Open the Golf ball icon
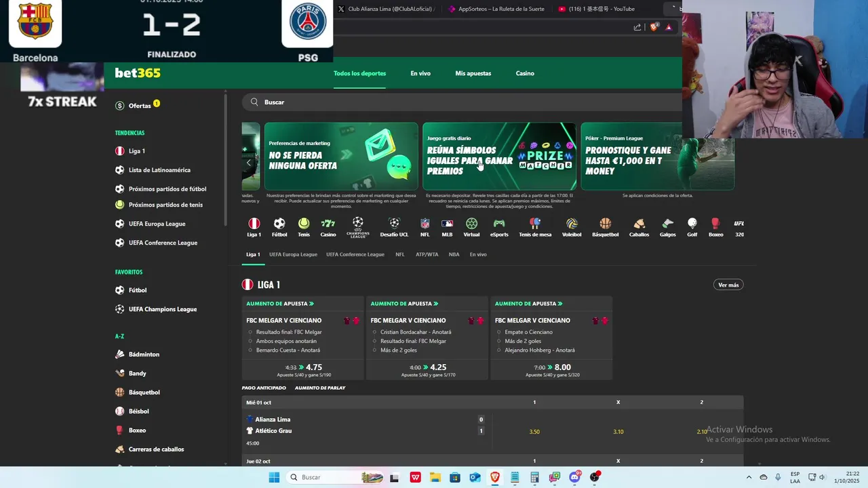Screen dimensions: 868x488 692,227
